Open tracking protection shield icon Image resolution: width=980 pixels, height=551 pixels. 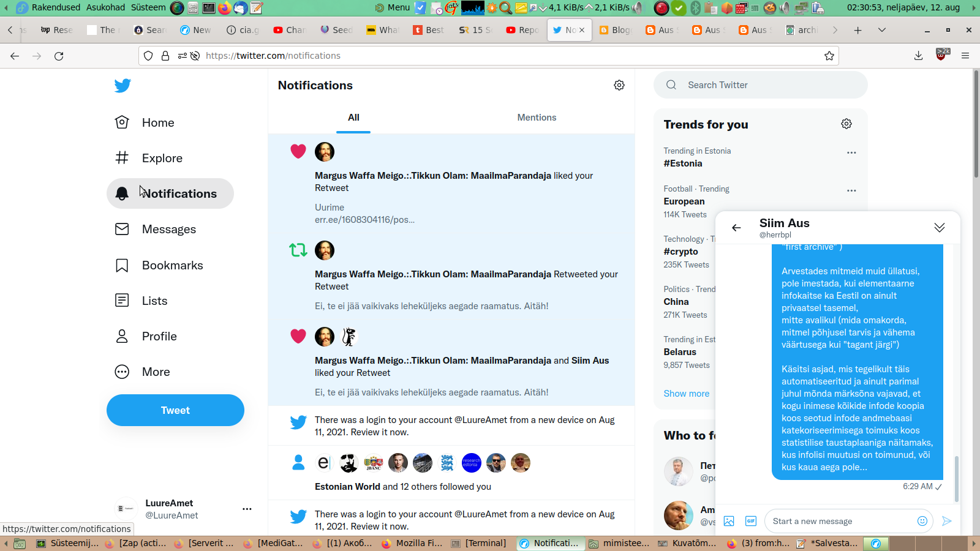148,56
